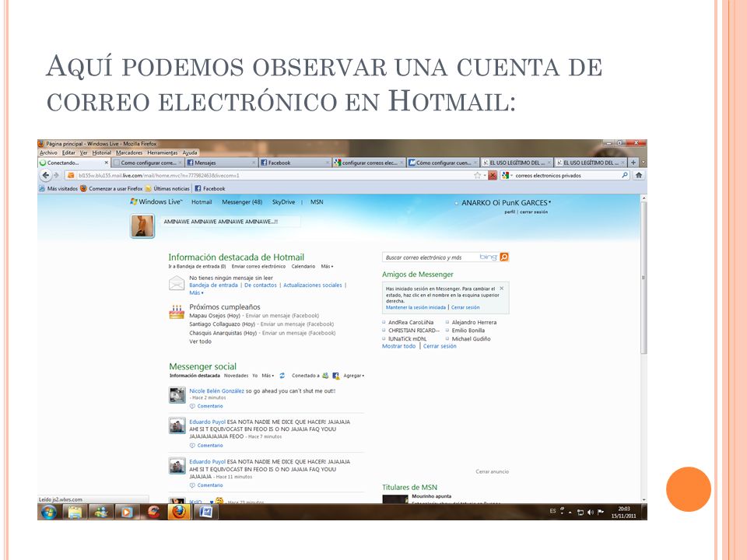Switch to the Mensajes tab
This screenshot has width=747, height=560.
[222, 163]
